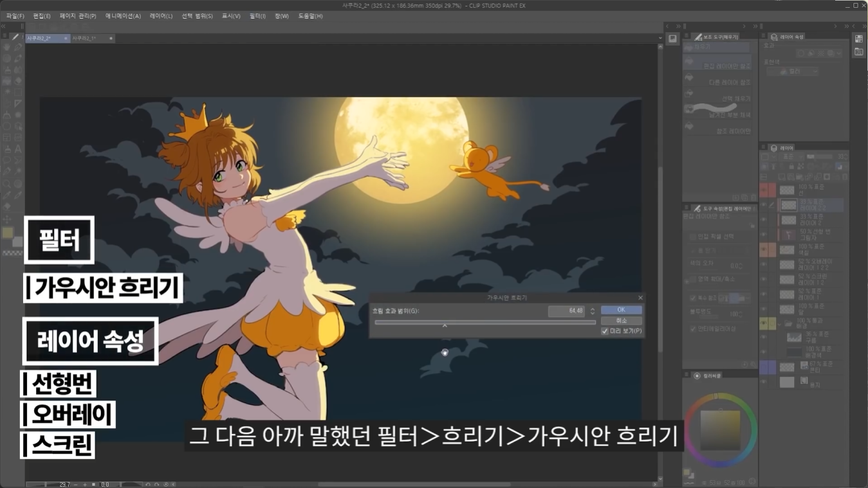Select the Hand move tool

(x=6, y=47)
